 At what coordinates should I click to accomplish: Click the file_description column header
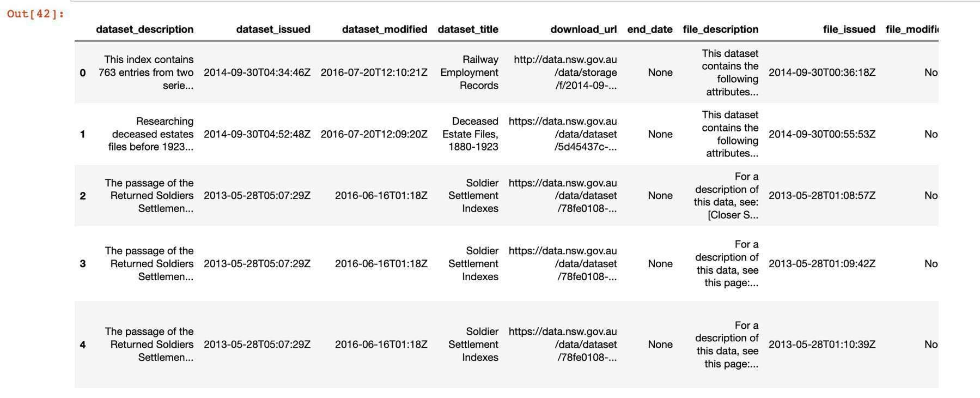[721, 29]
